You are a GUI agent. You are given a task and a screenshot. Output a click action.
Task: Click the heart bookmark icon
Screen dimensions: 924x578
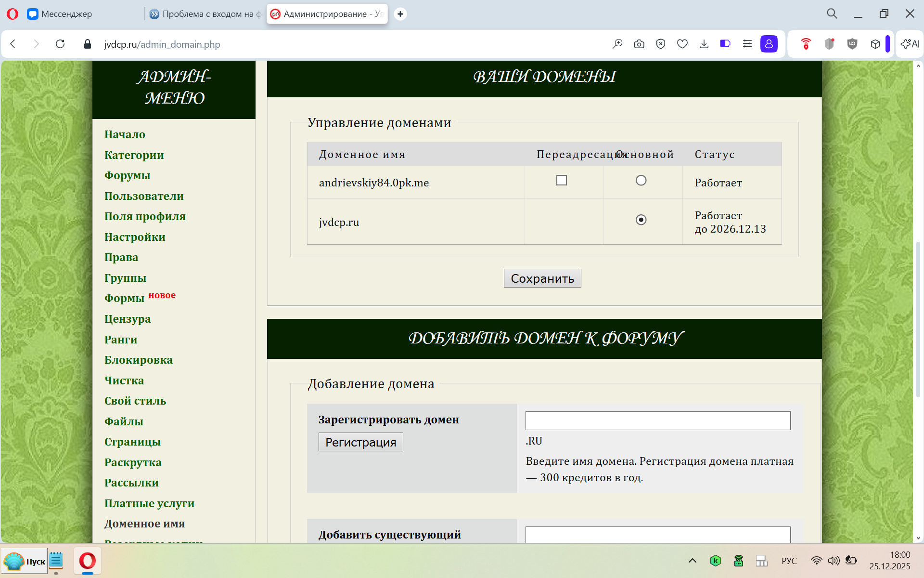(x=682, y=44)
